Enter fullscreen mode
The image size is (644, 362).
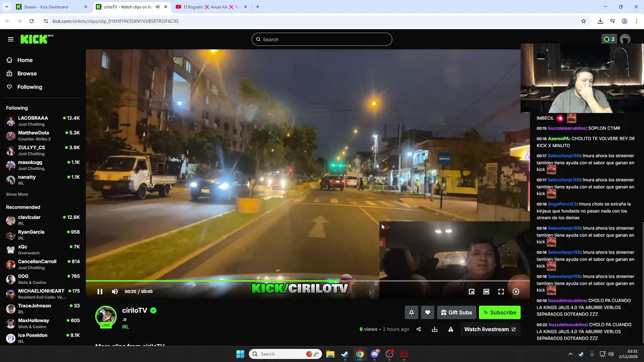pyautogui.click(x=501, y=292)
